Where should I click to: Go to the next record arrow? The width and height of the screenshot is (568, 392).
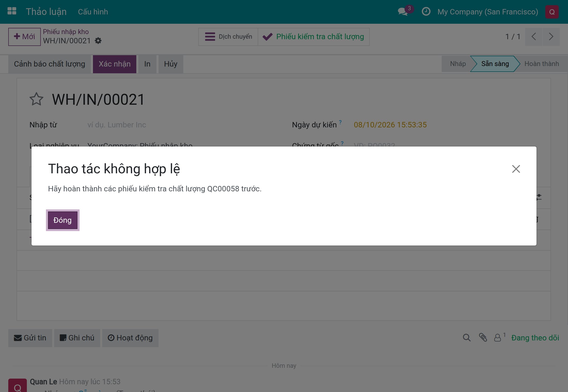[551, 37]
